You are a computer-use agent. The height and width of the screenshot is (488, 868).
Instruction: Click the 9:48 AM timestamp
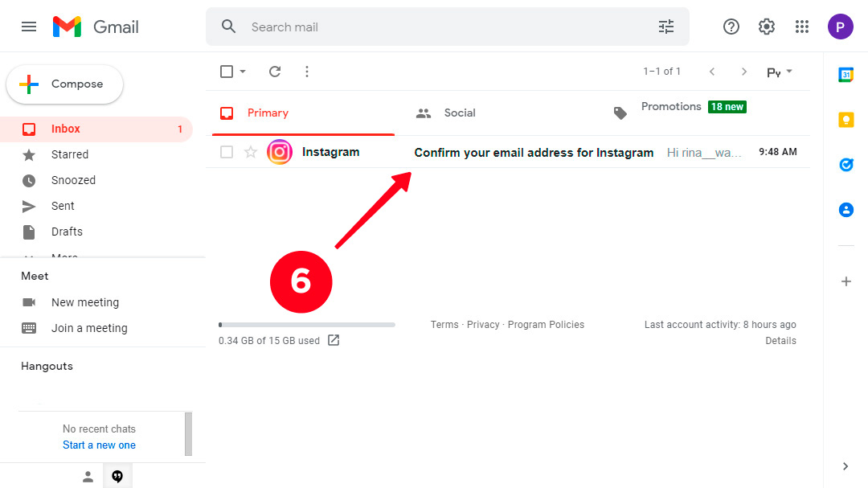(x=778, y=152)
